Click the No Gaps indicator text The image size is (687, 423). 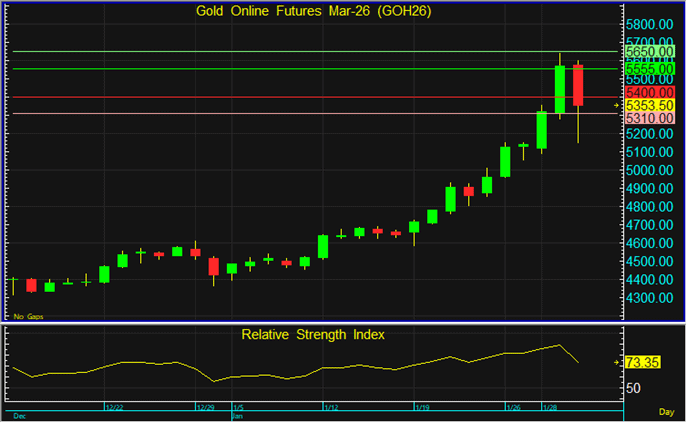point(29,316)
